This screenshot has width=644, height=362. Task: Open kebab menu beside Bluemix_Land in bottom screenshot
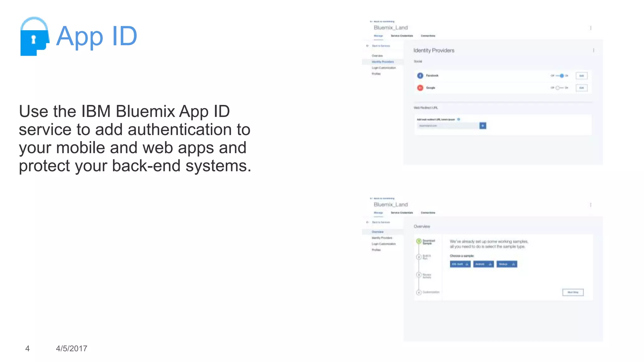click(591, 205)
